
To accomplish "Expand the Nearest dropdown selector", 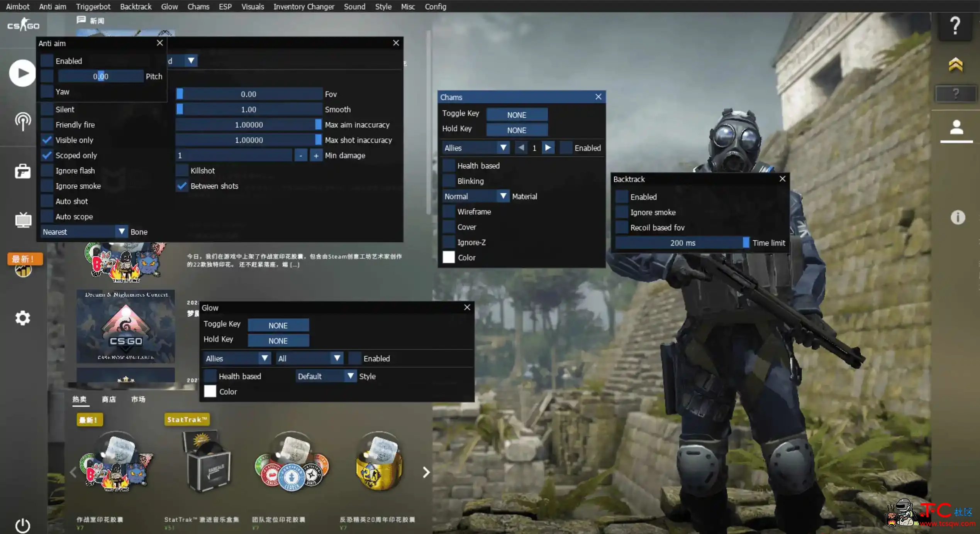I will 120,232.
